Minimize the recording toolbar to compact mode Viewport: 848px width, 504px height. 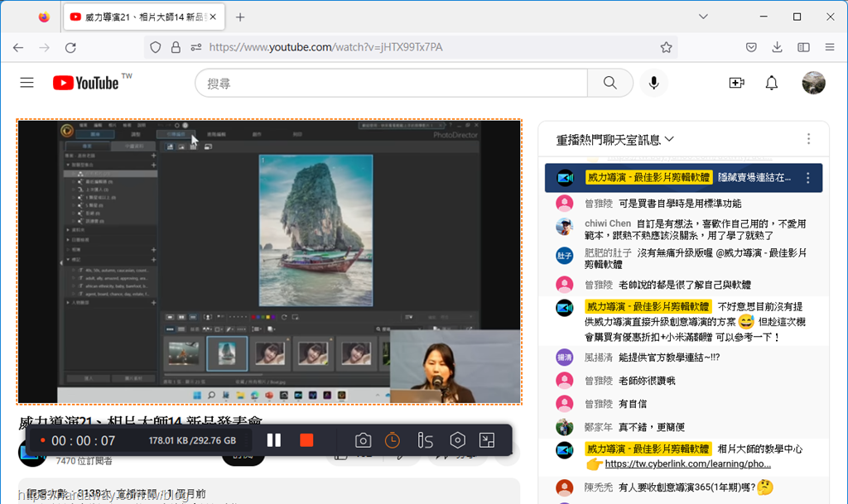click(x=487, y=440)
